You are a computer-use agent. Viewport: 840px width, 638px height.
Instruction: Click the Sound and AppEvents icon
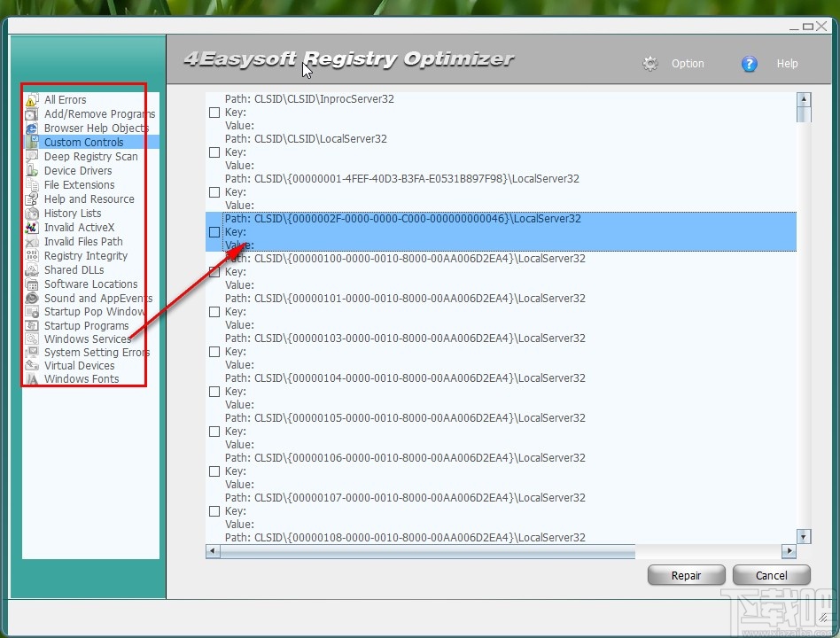[x=32, y=299]
